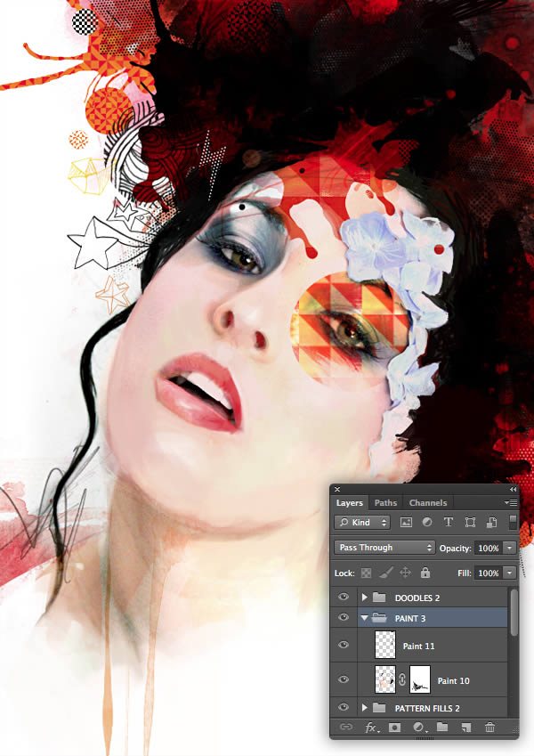Filter layers by adjustment layers icon
The height and width of the screenshot is (756, 534).
(x=427, y=522)
